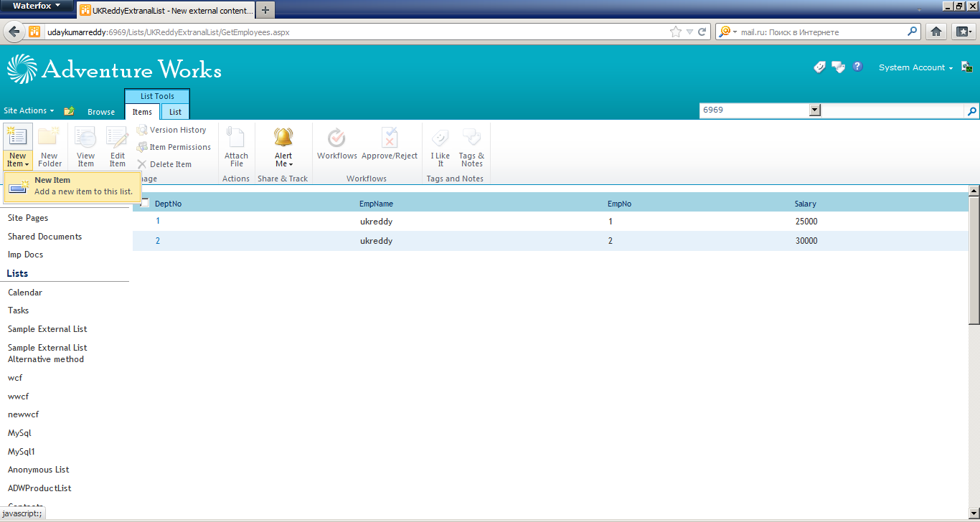Choose New Item from the dropdown menu
The height and width of the screenshot is (522, 980).
pos(72,186)
